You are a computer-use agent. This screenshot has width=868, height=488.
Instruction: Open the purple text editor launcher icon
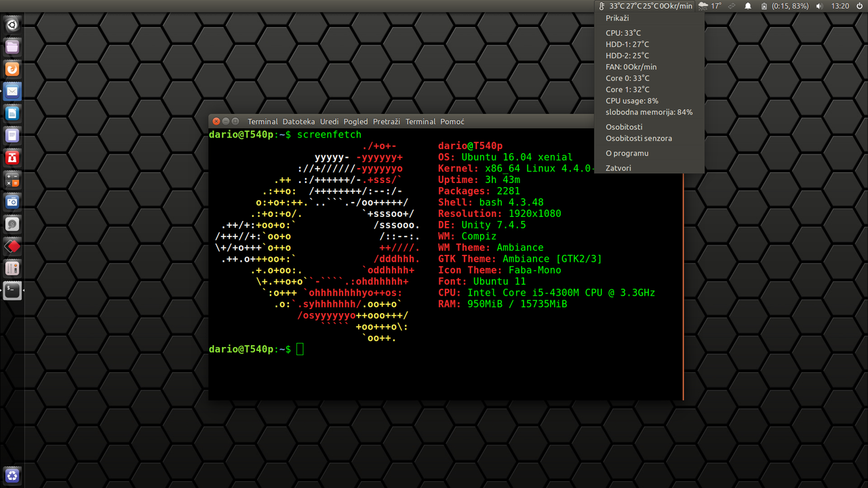(12, 136)
